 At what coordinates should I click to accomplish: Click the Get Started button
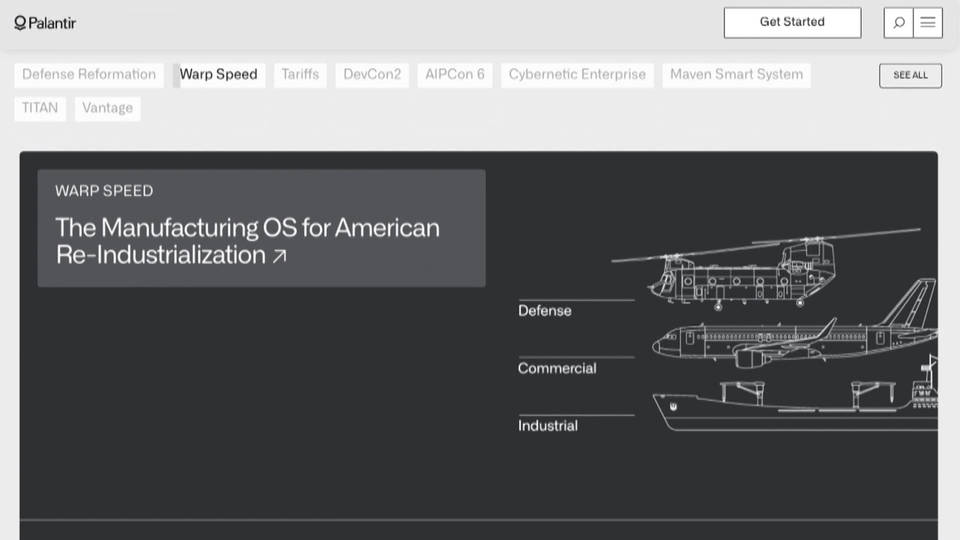[x=792, y=23]
